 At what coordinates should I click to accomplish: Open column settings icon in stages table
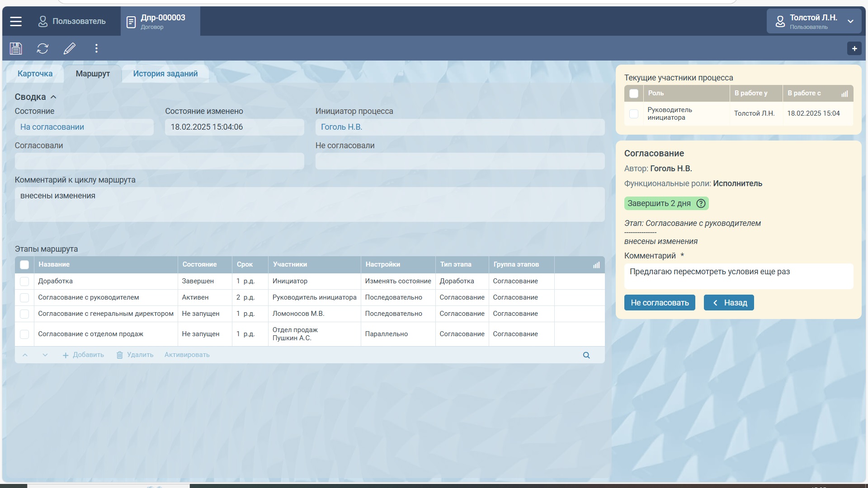(x=596, y=265)
